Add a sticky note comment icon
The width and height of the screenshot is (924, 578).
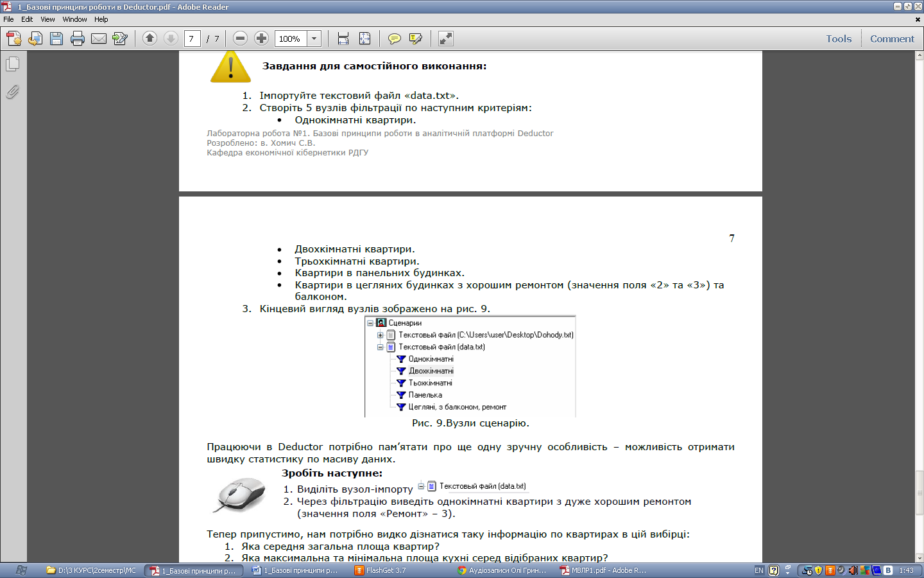coord(395,39)
